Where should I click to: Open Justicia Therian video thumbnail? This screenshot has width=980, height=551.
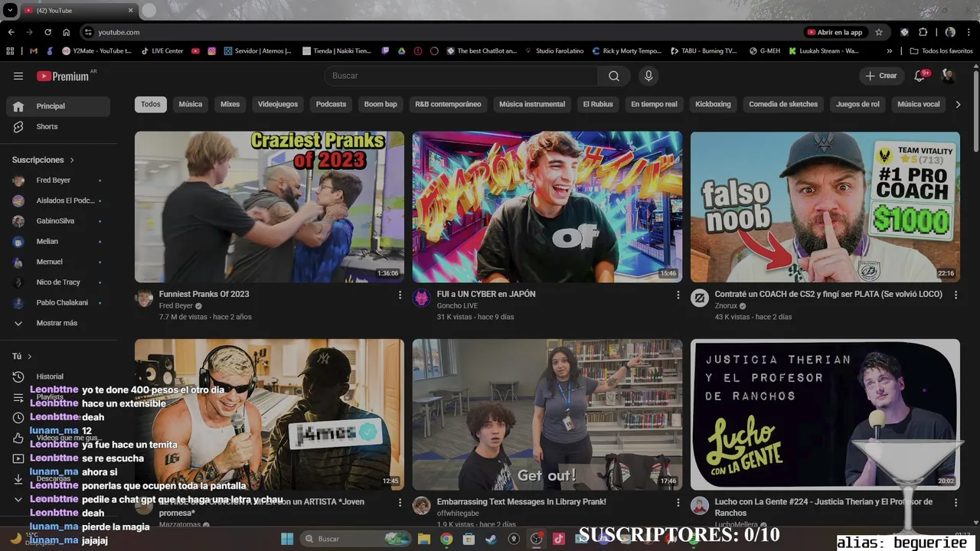click(x=825, y=415)
